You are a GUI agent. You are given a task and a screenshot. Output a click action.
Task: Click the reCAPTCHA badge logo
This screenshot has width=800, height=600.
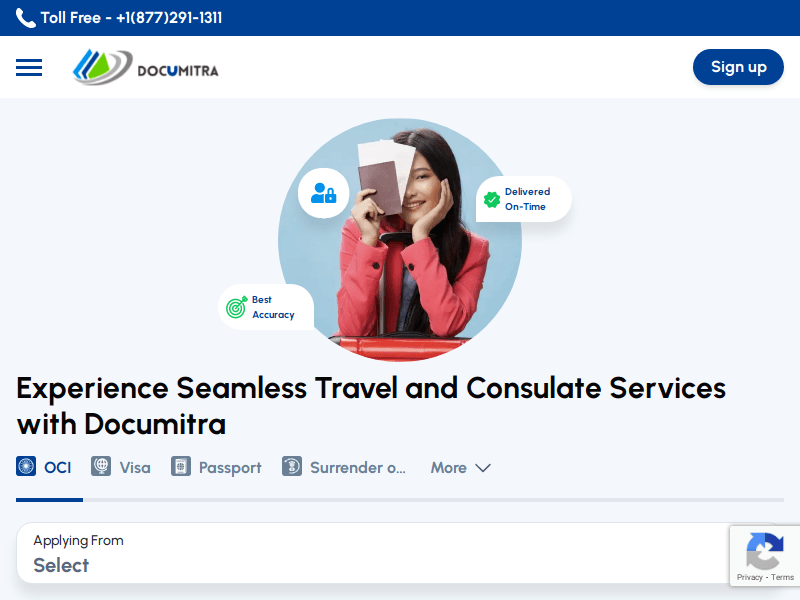[x=765, y=550]
